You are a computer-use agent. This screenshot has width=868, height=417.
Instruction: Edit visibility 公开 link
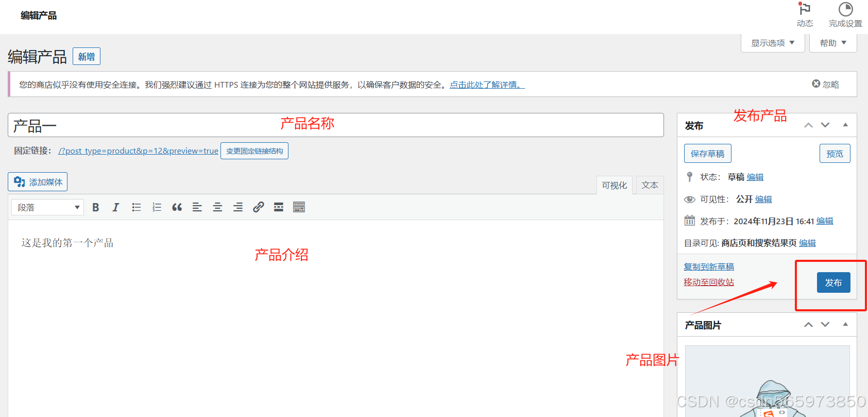click(x=763, y=199)
